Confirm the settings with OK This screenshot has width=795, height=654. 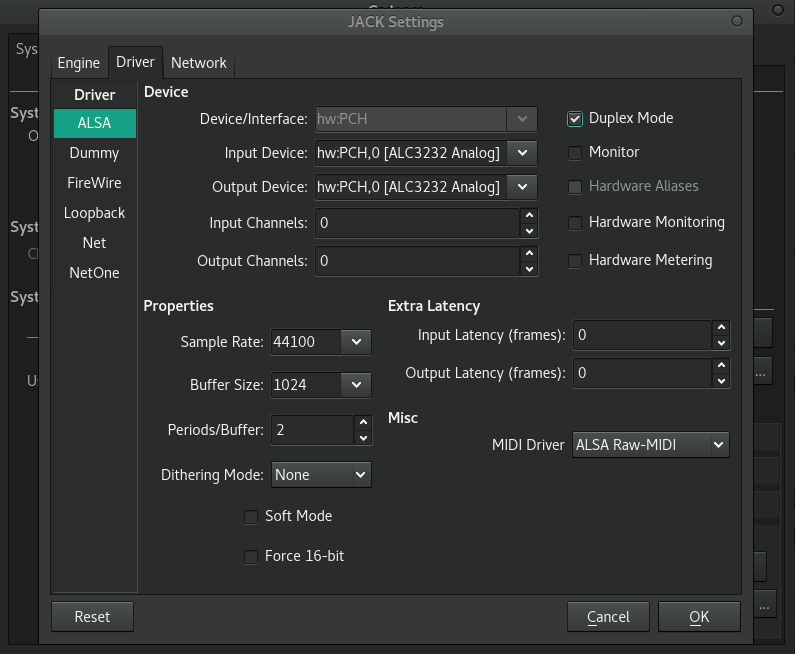coord(699,617)
